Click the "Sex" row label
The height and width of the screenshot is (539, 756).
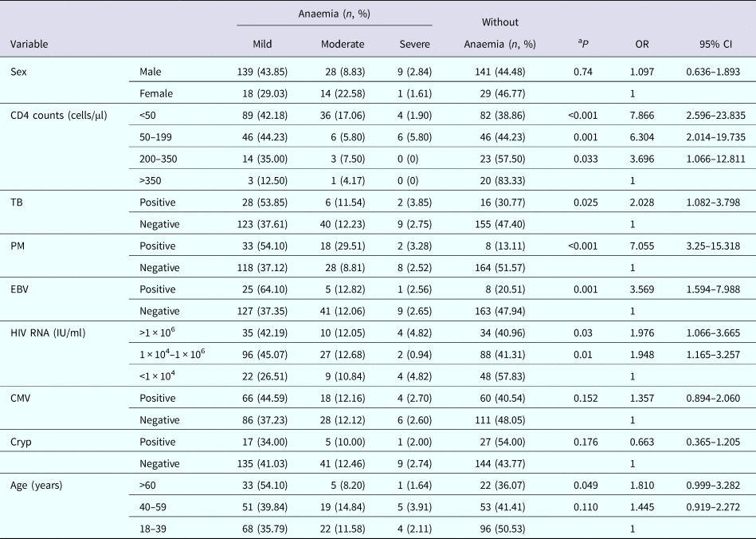[19, 72]
